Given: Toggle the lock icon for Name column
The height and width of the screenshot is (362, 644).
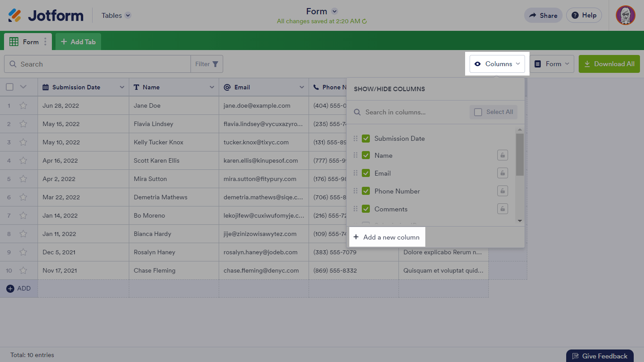Looking at the screenshot, I should tap(503, 155).
